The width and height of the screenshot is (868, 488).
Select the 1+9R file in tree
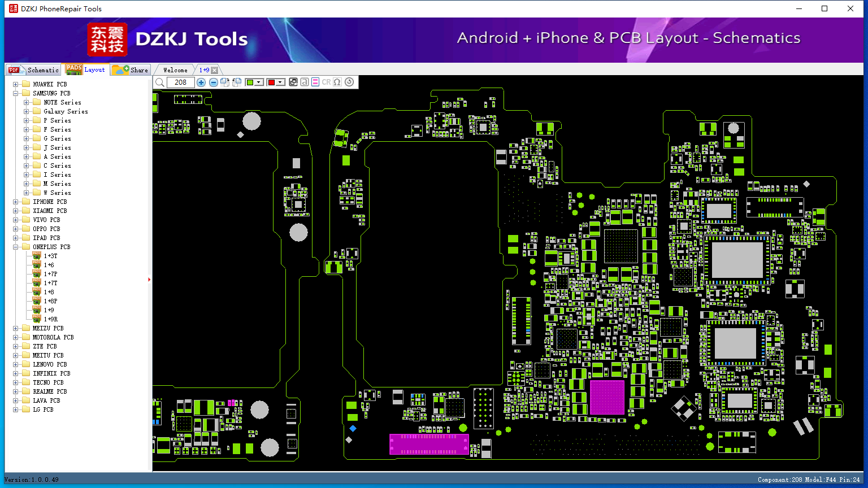pyautogui.click(x=51, y=319)
